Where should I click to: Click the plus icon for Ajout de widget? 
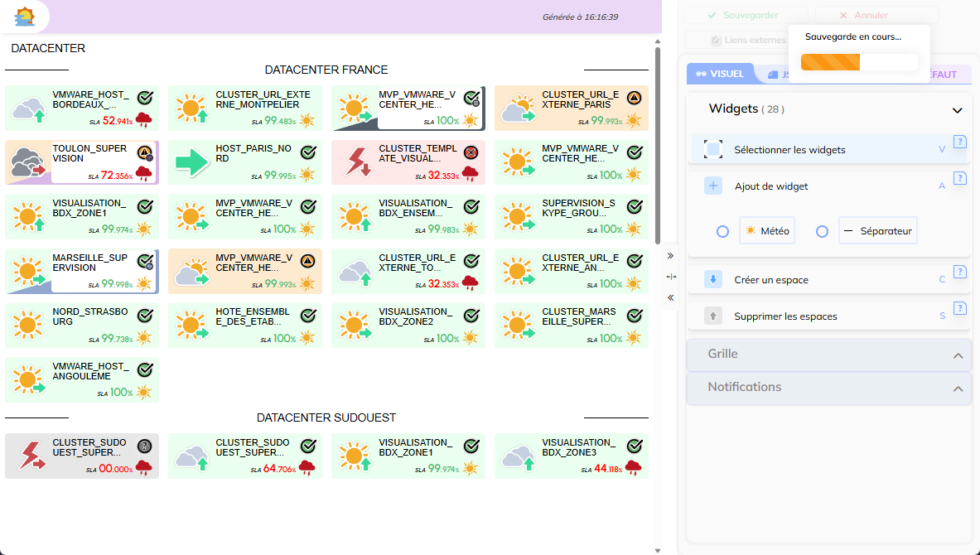[x=713, y=186]
